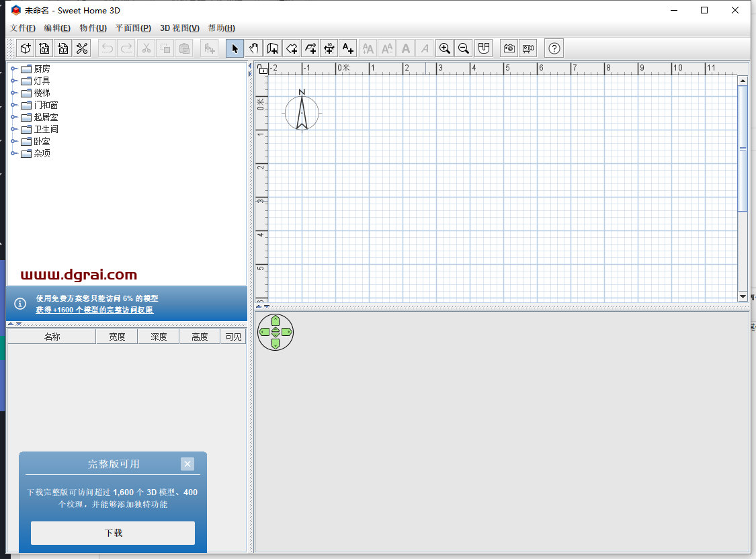This screenshot has width=756, height=559.
Task: Click the Zoom in magnifier icon
Action: tap(444, 48)
